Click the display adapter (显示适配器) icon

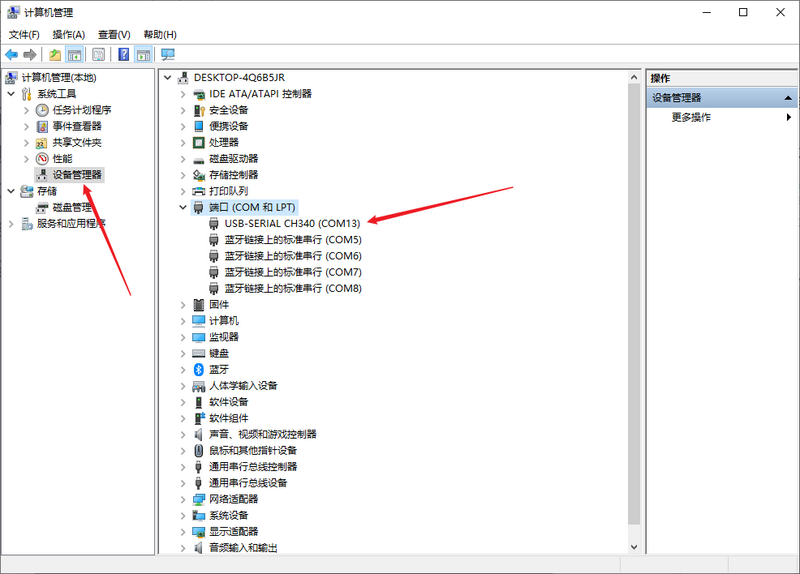click(x=199, y=532)
